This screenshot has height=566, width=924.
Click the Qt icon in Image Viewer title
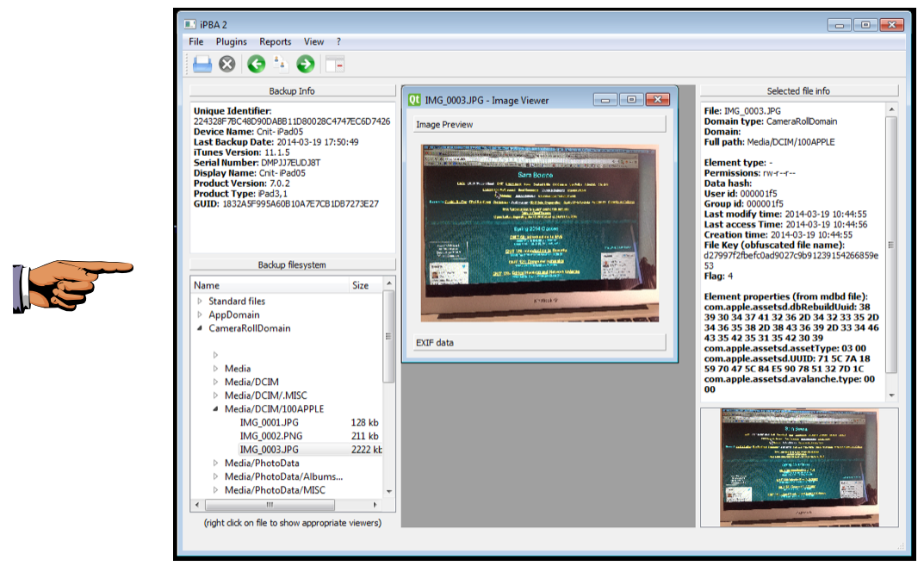[414, 100]
